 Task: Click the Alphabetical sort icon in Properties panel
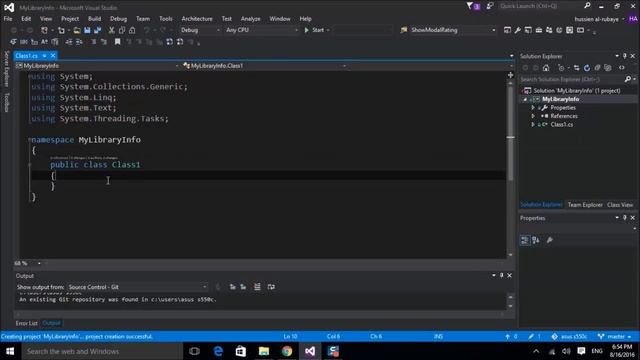click(536, 240)
